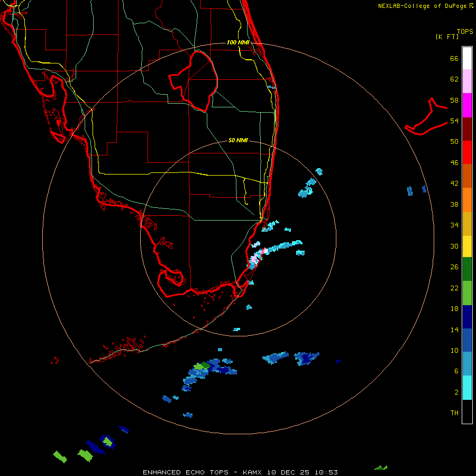Click the legend value "30"

[x=454, y=246]
